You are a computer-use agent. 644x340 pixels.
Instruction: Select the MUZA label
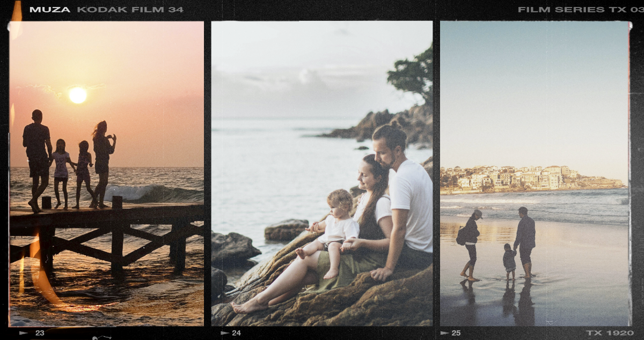tap(50, 10)
